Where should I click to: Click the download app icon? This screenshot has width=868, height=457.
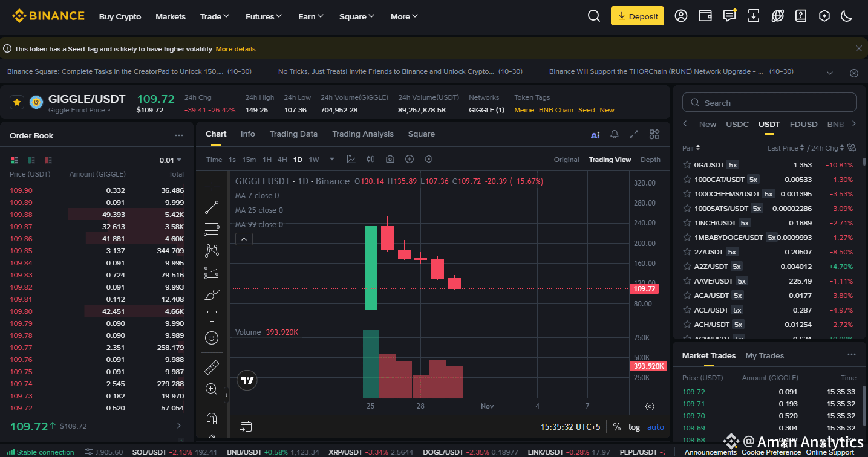click(754, 16)
